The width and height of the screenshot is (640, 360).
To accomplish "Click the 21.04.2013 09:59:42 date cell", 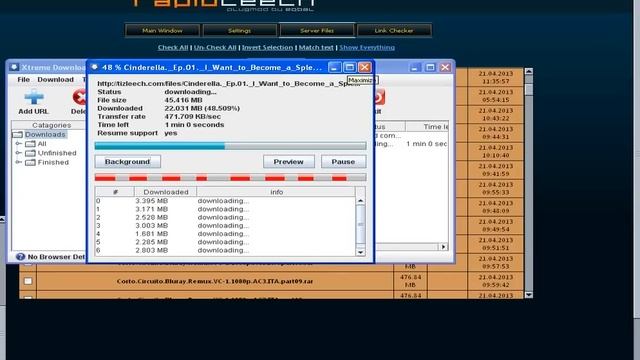I will pos(496,281).
